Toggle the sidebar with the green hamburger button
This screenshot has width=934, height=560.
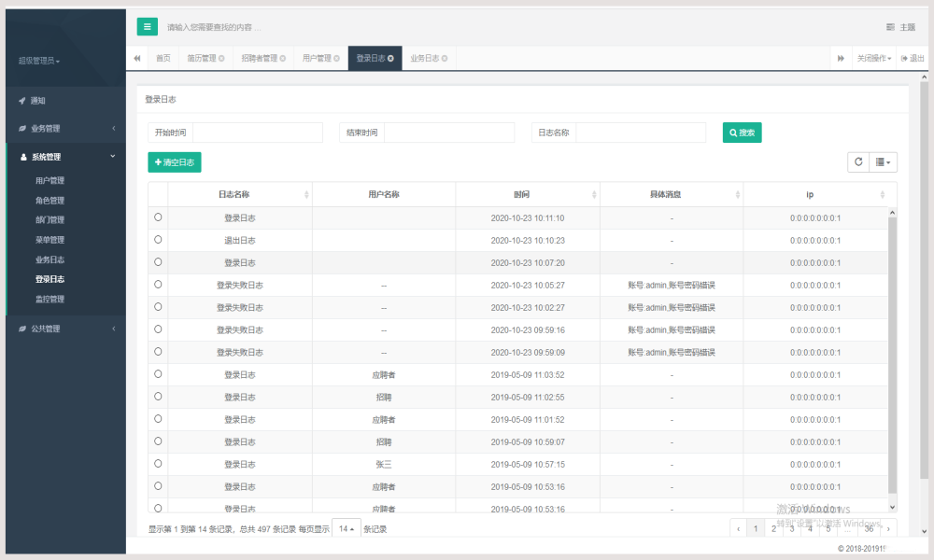(148, 27)
